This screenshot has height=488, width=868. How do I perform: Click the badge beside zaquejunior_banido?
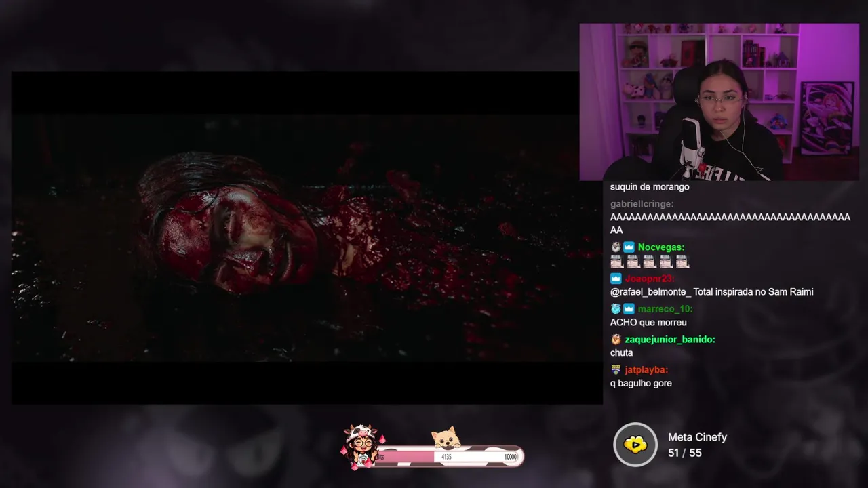[x=616, y=340]
